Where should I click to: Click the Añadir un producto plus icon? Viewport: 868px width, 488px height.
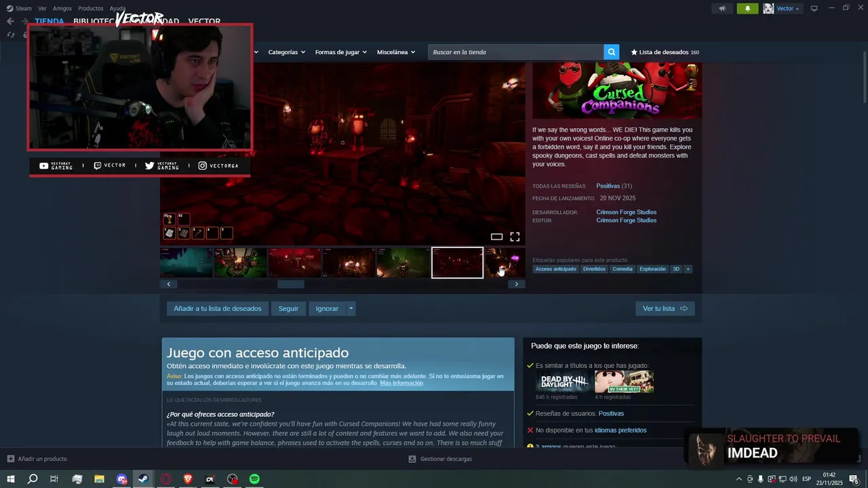(x=10, y=459)
